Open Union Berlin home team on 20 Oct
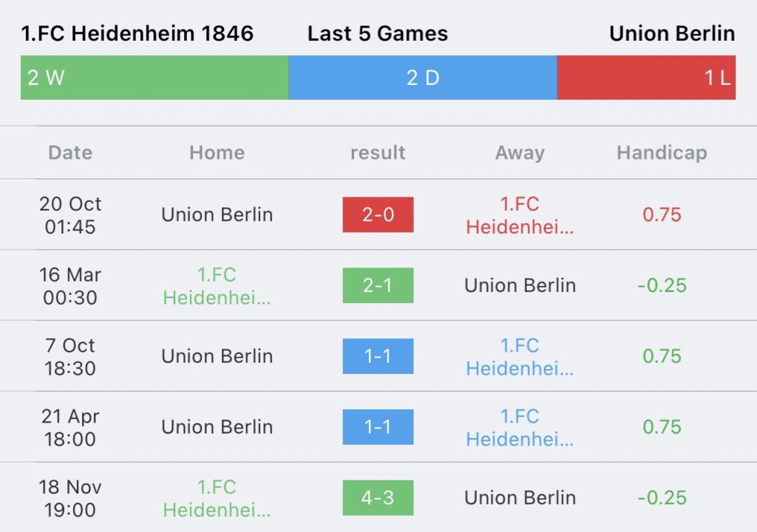 (x=217, y=215)
